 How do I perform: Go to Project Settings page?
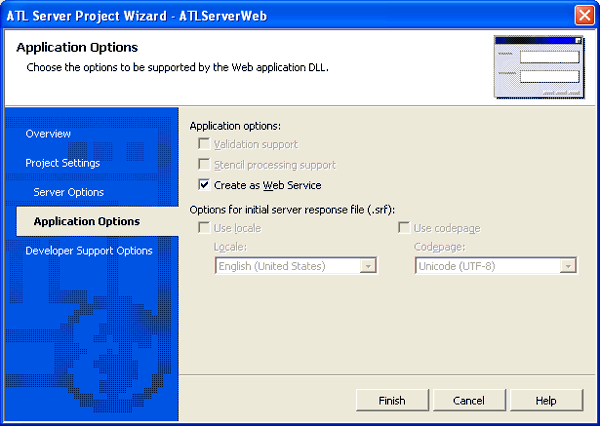point(62,163)
